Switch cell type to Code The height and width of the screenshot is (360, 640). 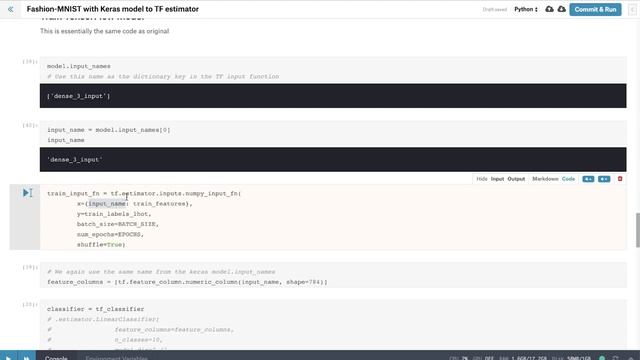[x=568, y=179]
